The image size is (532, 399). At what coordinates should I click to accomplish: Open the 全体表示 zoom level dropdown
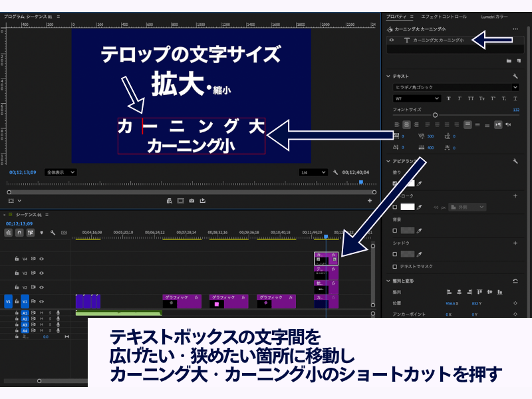(61, 172)
